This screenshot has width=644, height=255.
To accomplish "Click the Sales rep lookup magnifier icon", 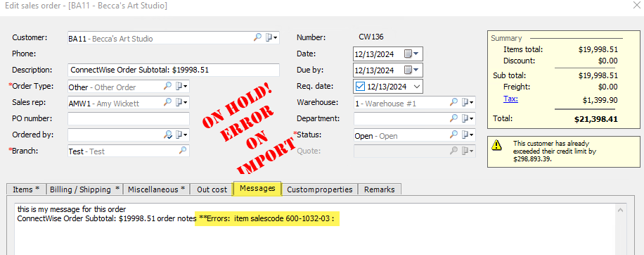I will click(x=167, y=102).
